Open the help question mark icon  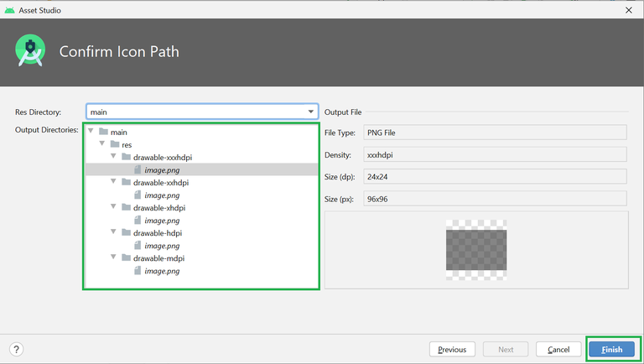16,349
